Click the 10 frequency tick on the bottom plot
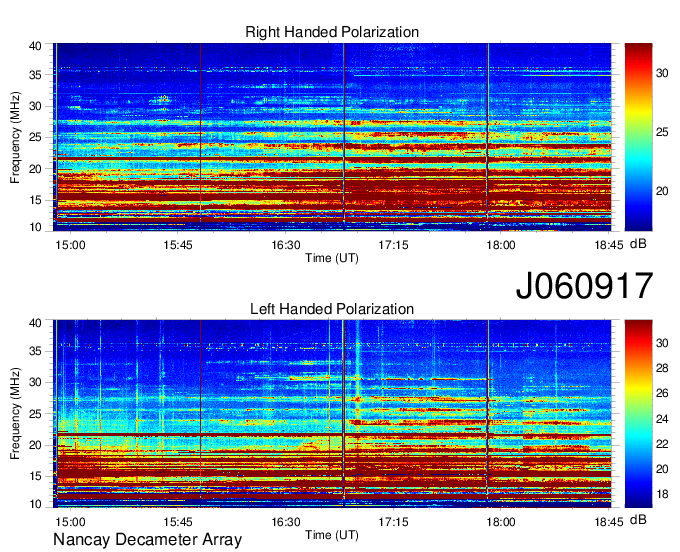Viewport: 680px width, 552px height. click(35, 504)
